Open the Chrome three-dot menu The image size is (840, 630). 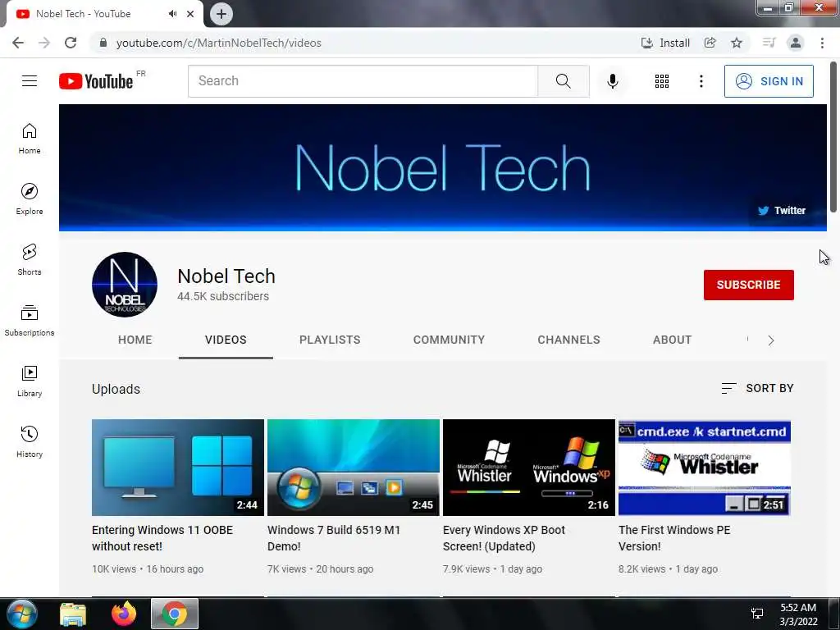[822, 43]
